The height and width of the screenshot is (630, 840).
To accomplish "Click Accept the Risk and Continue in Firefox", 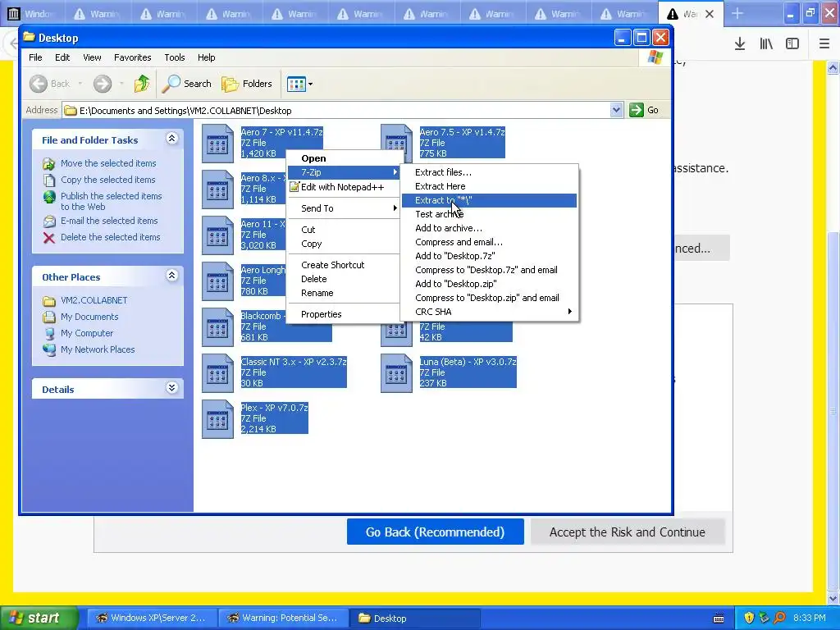I will (628, 532).
